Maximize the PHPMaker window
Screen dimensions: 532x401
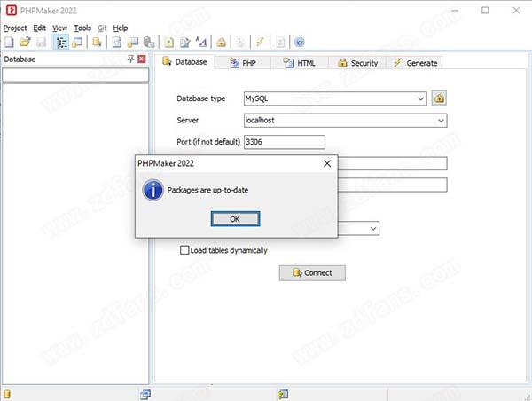tap(485, 11)
